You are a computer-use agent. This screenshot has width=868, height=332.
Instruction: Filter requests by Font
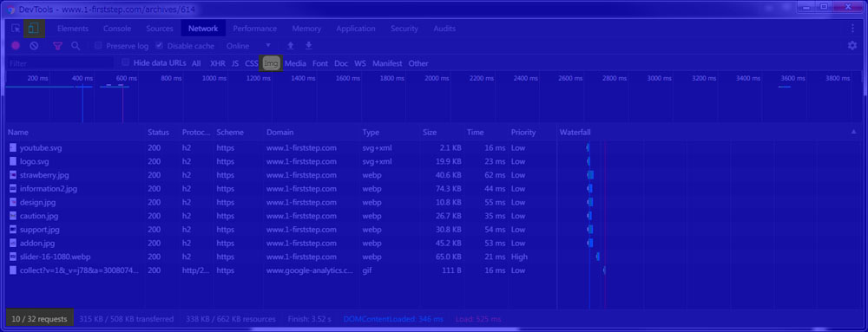[x=320, y=63]
